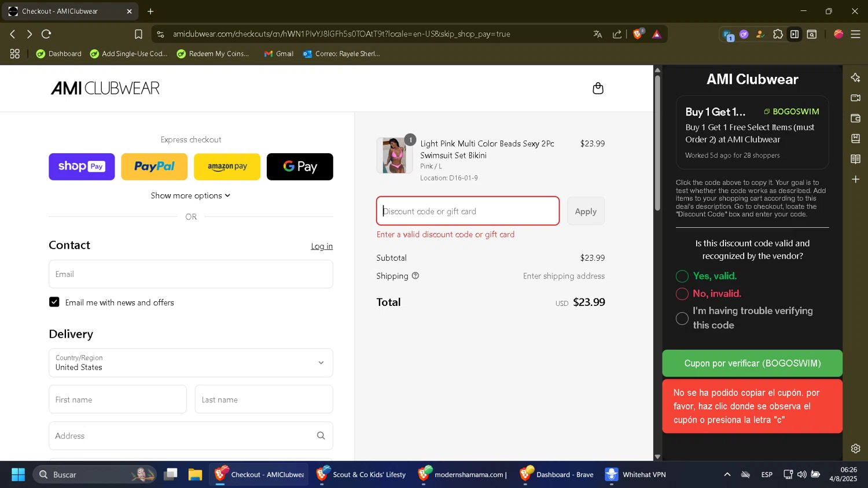
Task: Pay with Shop Pay button
Action: pos(82,167)
